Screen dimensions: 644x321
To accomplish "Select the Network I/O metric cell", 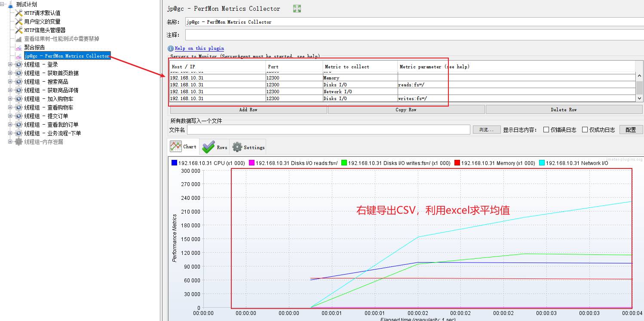I will click(x=360, y=92).
